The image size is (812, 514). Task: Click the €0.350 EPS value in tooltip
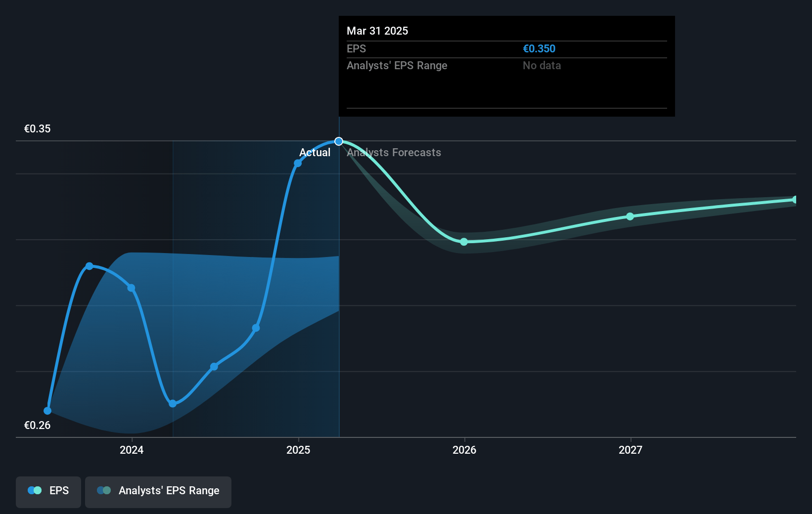click(539, 48)
